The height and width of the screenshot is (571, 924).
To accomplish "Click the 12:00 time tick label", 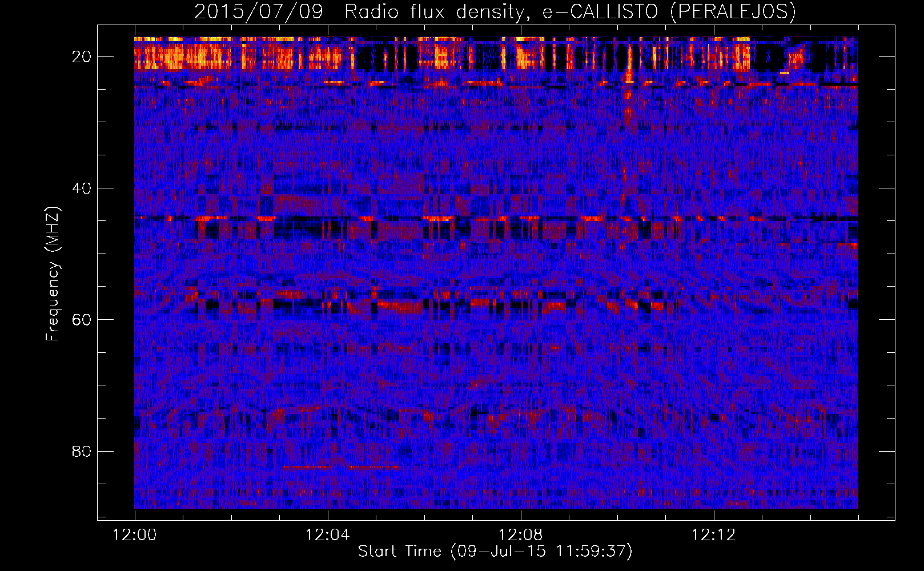I will (x=135, y=535).
